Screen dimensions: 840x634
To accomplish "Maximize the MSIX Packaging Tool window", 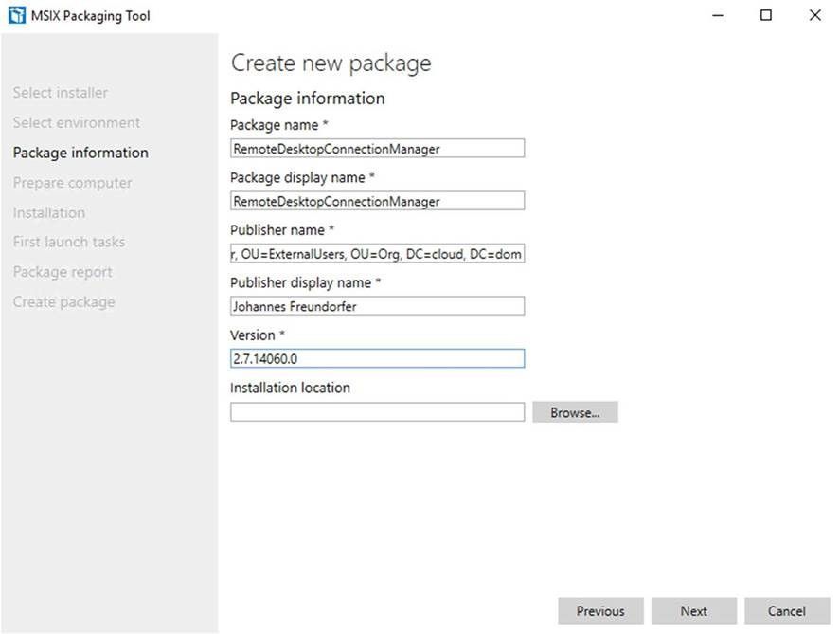I will coord(766,15).
